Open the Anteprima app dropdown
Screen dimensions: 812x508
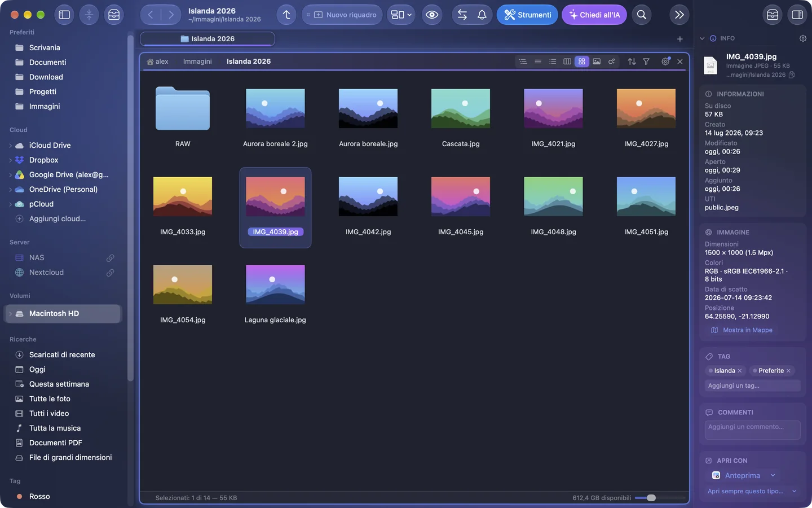point(773,475)
